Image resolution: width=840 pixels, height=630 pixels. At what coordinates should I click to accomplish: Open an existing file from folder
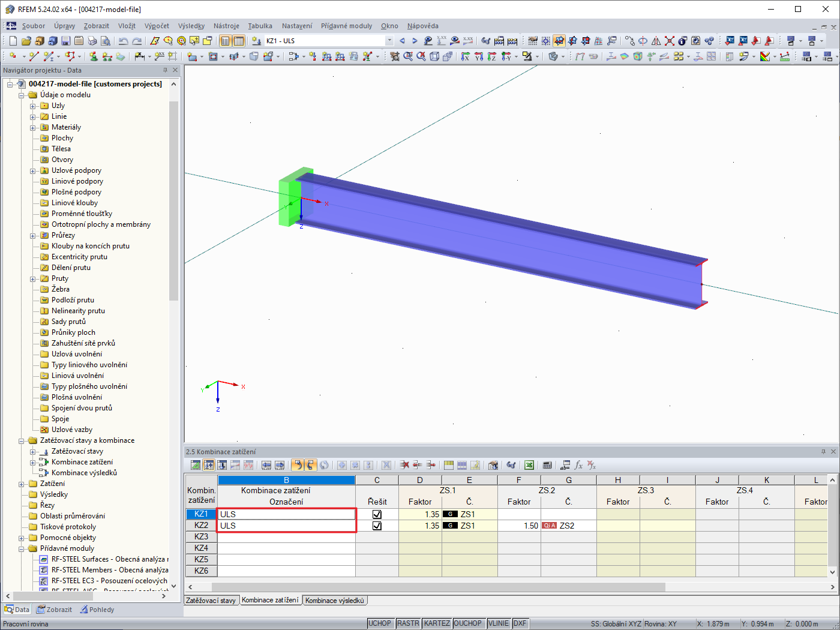point(26,41)
